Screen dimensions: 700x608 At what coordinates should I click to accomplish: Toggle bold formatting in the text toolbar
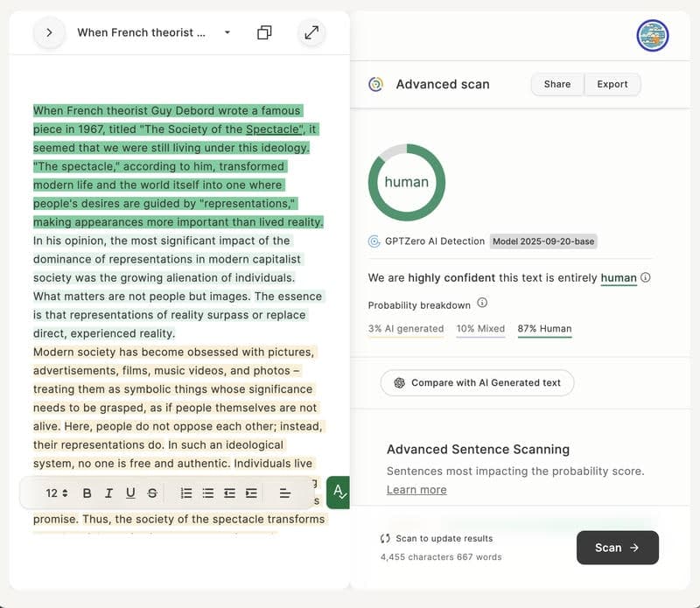(87, 493)
